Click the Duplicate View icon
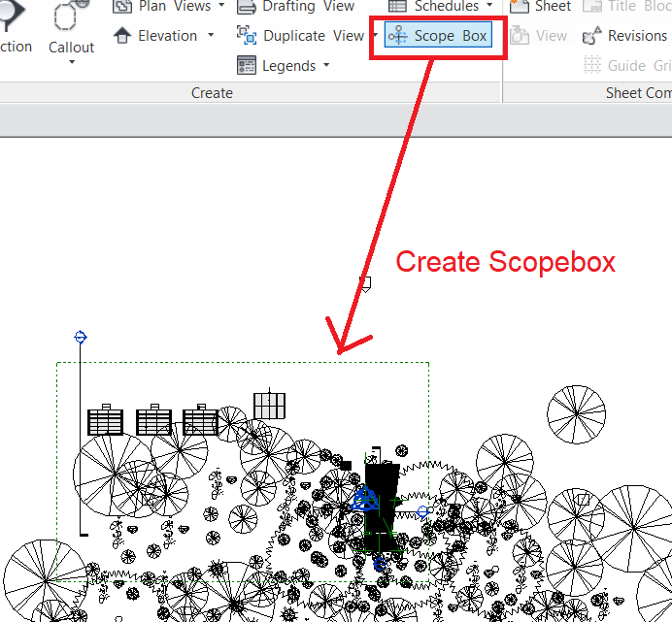Viewport: 672px width, 622px height. coord(247,36)
